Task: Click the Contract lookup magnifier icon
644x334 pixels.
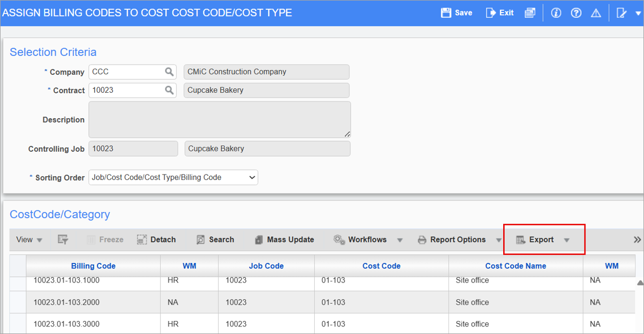Action: [x=169, y=90]
